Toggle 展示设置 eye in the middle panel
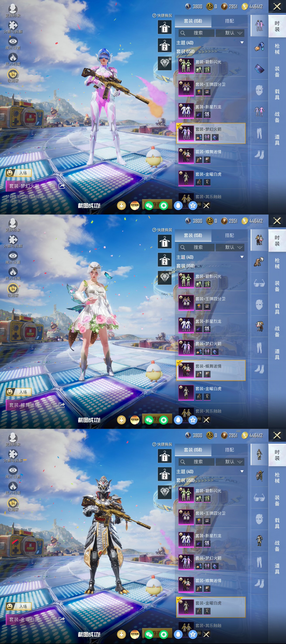 (13, 258)
